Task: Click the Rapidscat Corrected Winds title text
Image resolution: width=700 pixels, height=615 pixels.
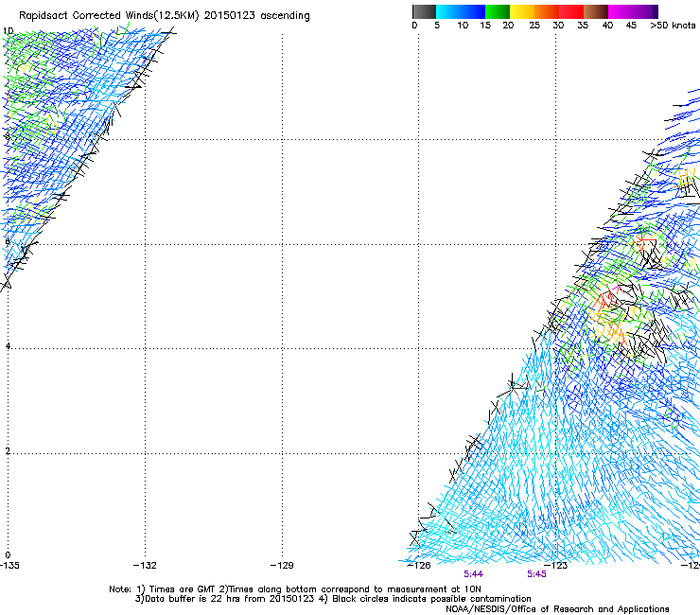Action: point(165,16)
